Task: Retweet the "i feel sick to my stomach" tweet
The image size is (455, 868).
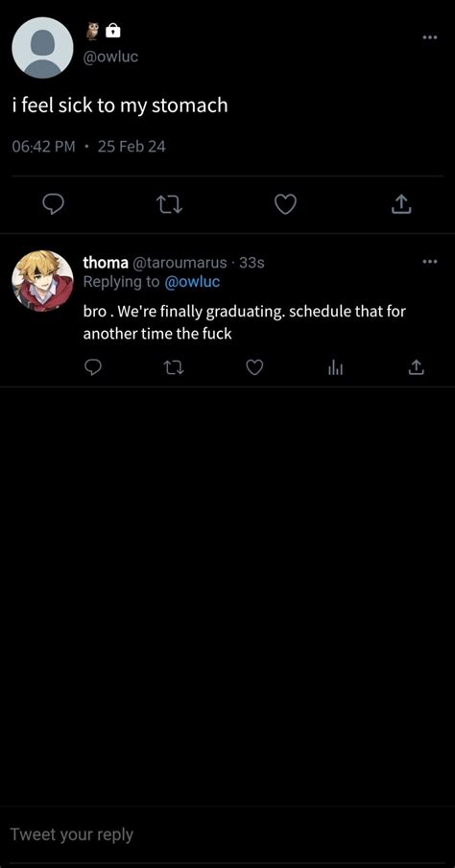Action: 170,205
